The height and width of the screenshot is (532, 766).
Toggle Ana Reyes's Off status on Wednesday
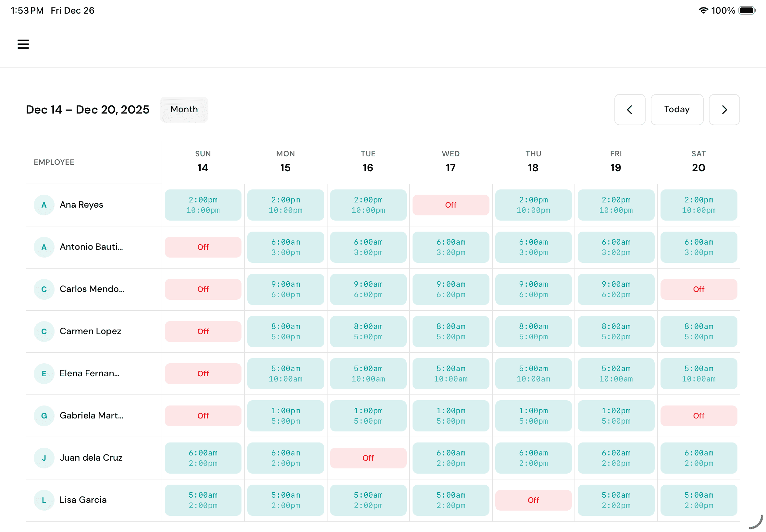[x=451, y=205]
